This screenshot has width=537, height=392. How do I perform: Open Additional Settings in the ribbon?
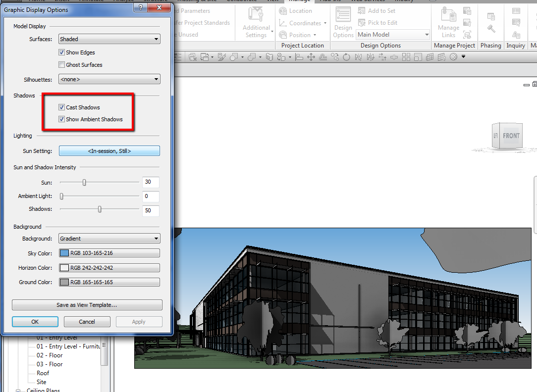[x=256, y=23]
